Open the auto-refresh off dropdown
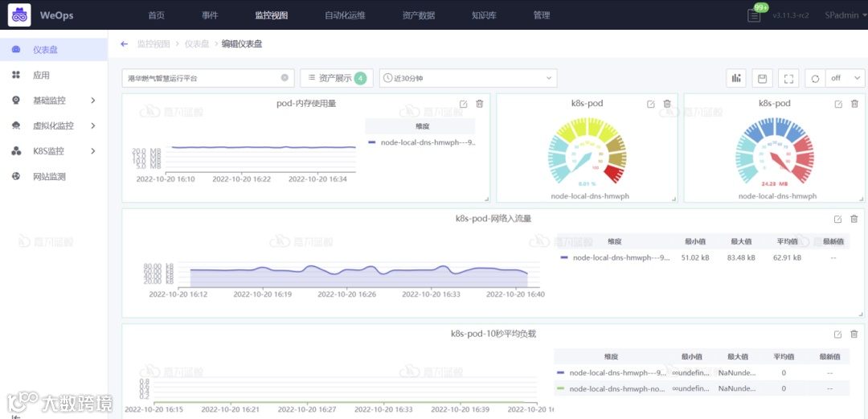868x419 pixels. pyautogui.click(x=845, y=78)
